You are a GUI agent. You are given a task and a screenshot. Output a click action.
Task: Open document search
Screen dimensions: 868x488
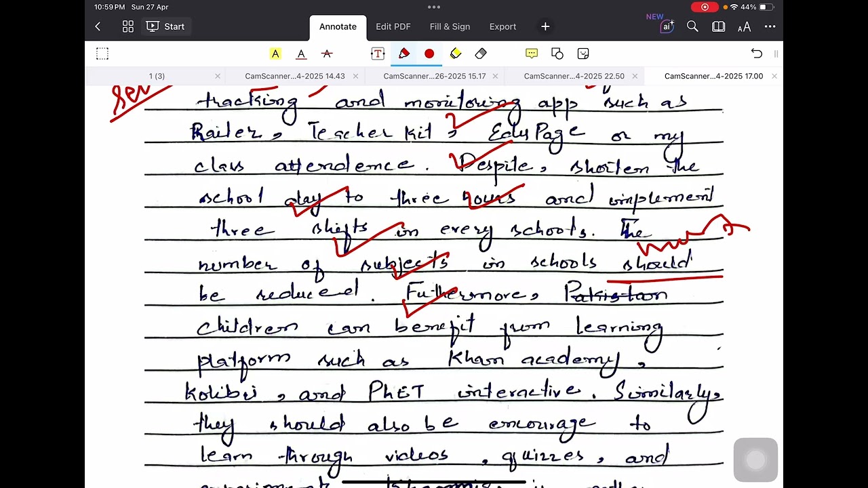(692, 26)
